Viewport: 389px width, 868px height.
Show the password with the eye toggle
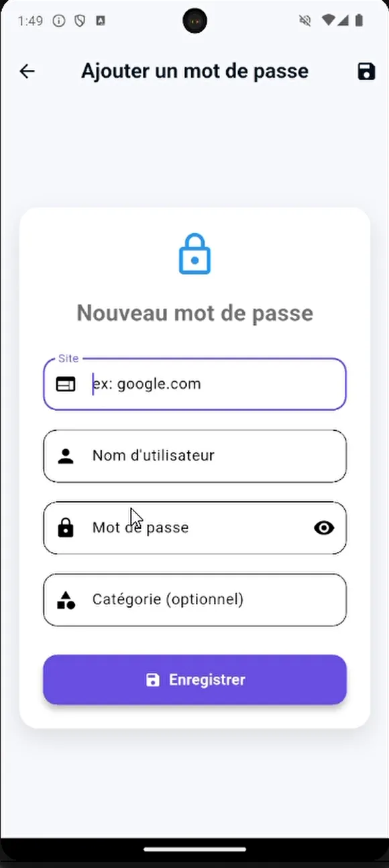click(x=324, y=528)
